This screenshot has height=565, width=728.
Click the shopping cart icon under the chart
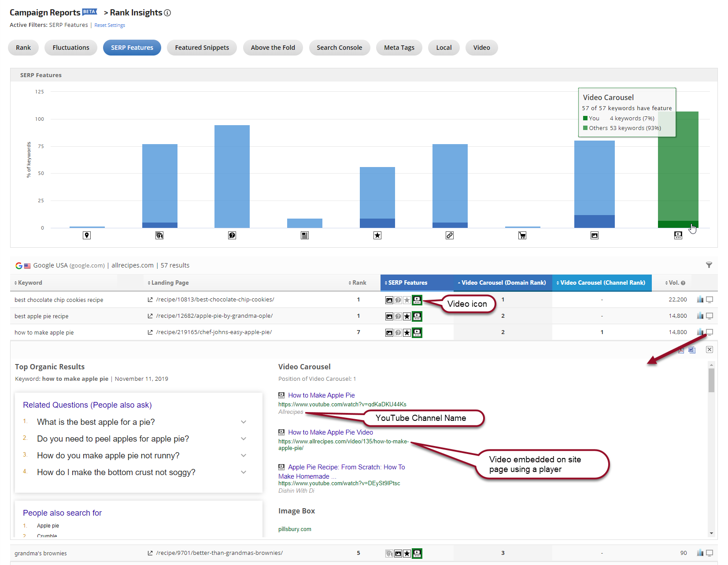(x=522, y=235)
